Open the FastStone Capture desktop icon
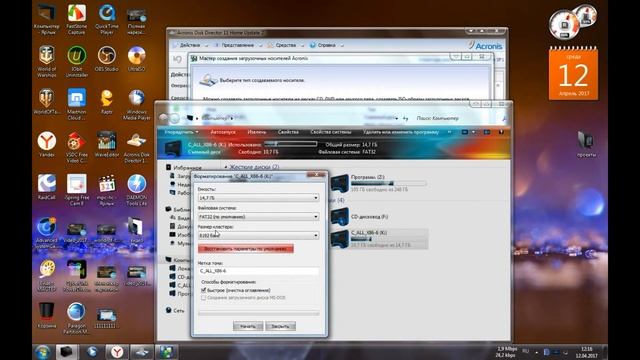This screenshot has height=360, width=640. click(77, 19)
